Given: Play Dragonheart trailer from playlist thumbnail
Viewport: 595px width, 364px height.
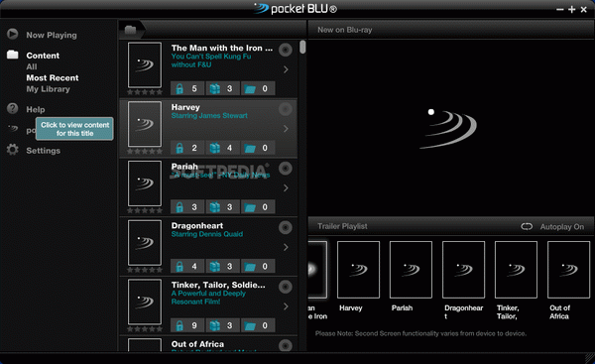Looking at the screenshot, I should 463,270.
